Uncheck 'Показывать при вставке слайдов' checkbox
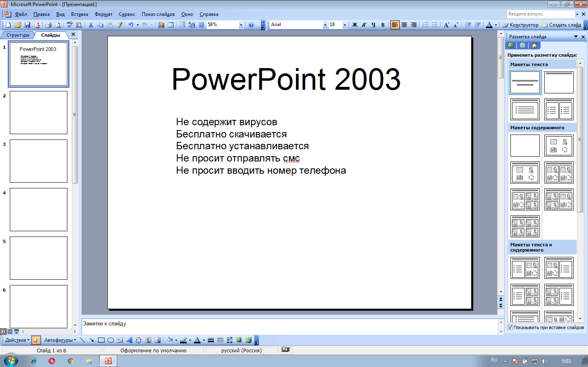Image resolution: width=588 pixels, height=367 pixels. click(x=510, y=327)
